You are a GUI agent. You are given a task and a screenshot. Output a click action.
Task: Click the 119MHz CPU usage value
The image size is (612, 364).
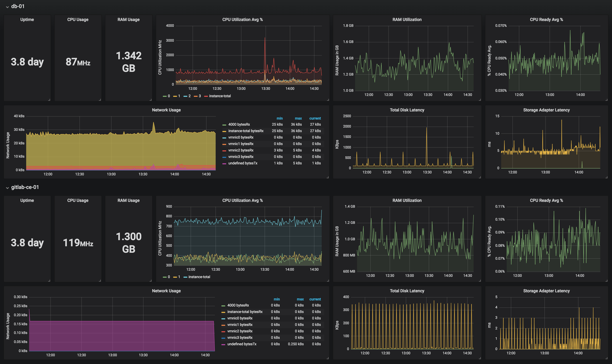[78, 243]
